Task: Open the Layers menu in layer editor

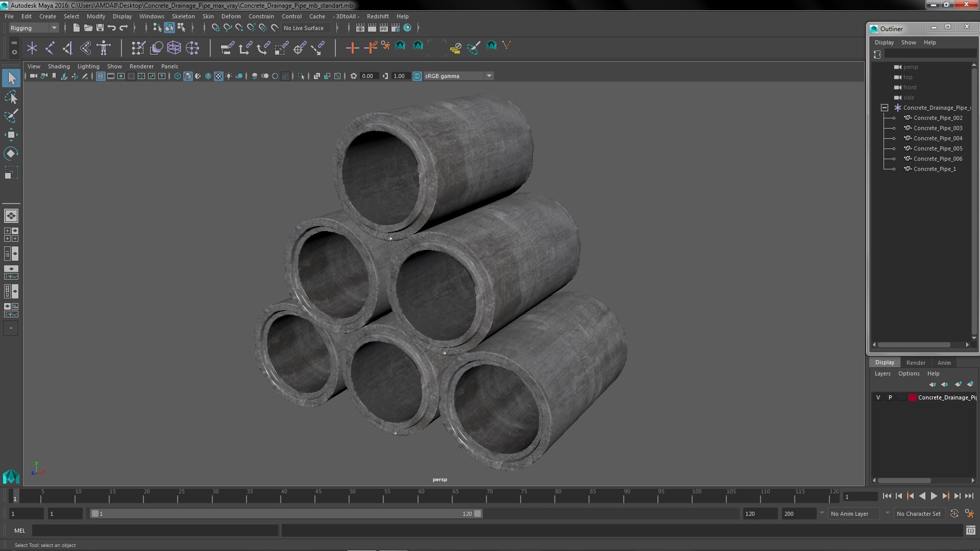Action: [883, 373]
